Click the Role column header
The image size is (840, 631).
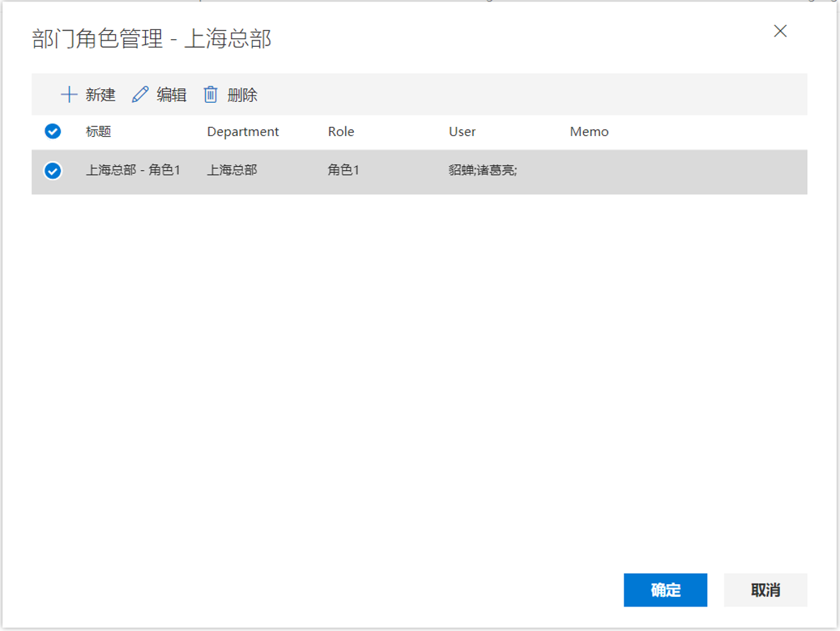[341, 131]
